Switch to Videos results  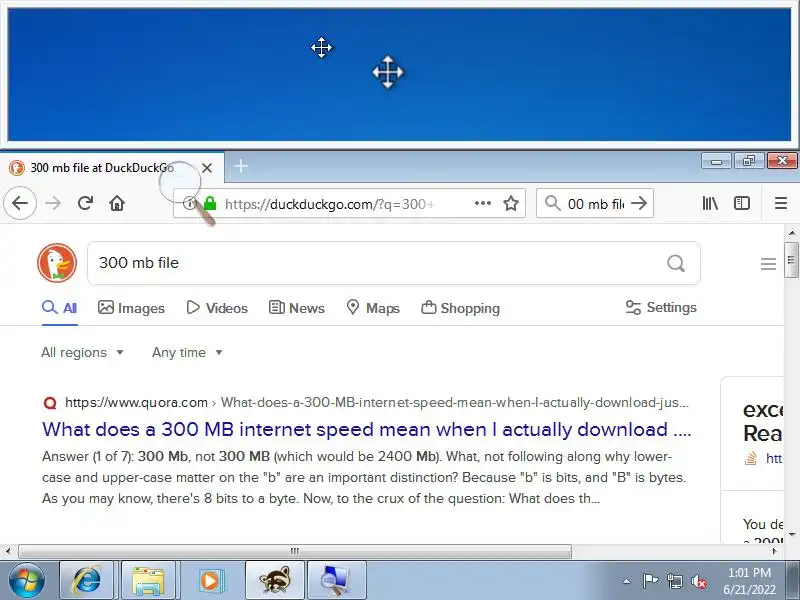pyautogui.click(x=217, y=308)
